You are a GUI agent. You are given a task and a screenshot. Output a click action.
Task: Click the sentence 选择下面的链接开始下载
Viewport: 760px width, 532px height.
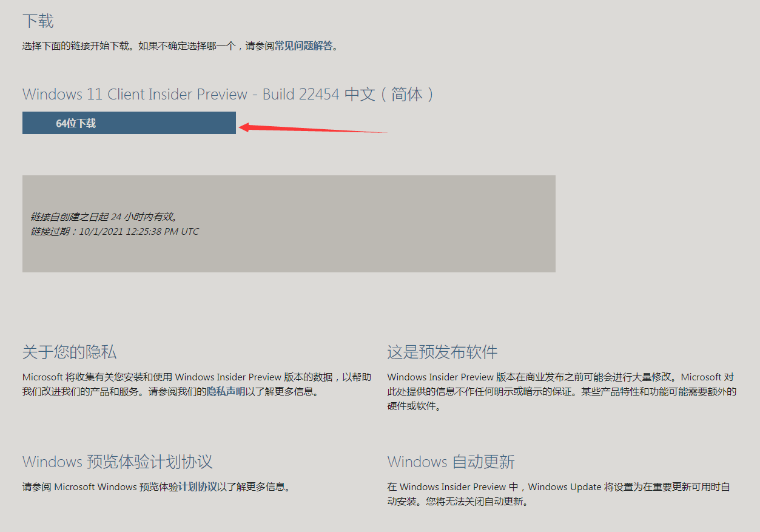pyautogui.click(x=76, y=45)
